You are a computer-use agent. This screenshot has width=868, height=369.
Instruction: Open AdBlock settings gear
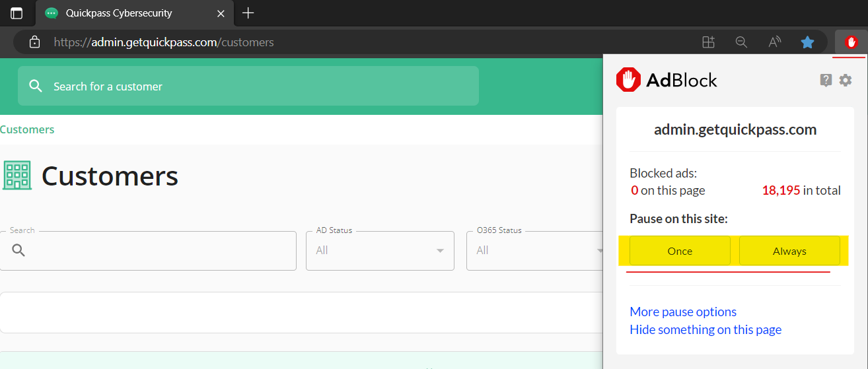click(x=846, y=80)
